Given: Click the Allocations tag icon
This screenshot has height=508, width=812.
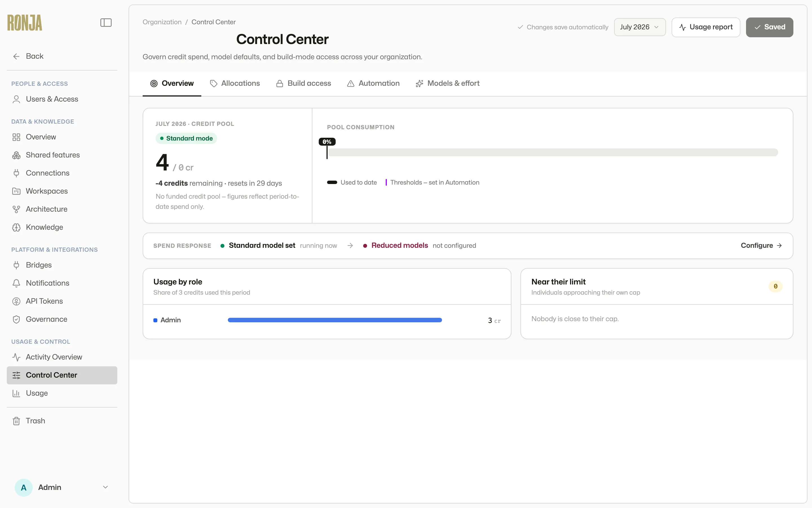Looking at the screenshot, I should click(213, 83).
